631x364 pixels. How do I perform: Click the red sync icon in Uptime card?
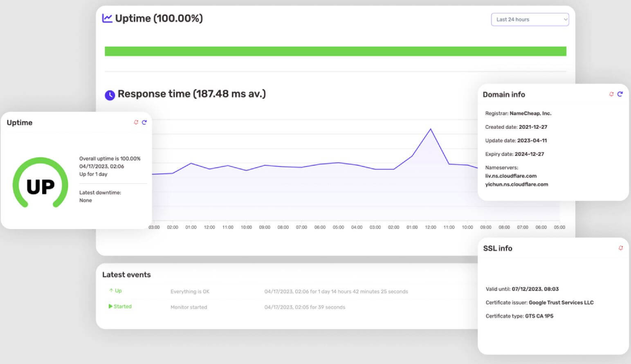(x=136, y=122)
